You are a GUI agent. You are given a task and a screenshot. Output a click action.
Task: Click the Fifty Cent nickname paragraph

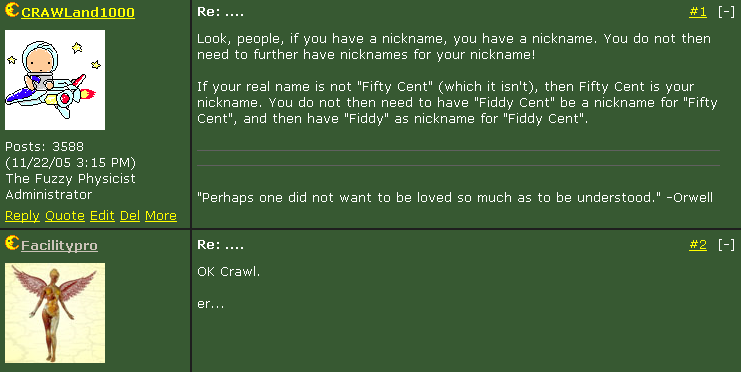[x=457, y=103]
